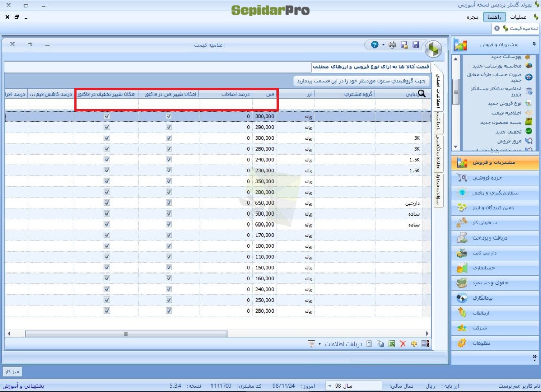Toggle امکان تغییر فی checkbox in the 650,000 row
541x392 pixels.
(x=169, y=203)
